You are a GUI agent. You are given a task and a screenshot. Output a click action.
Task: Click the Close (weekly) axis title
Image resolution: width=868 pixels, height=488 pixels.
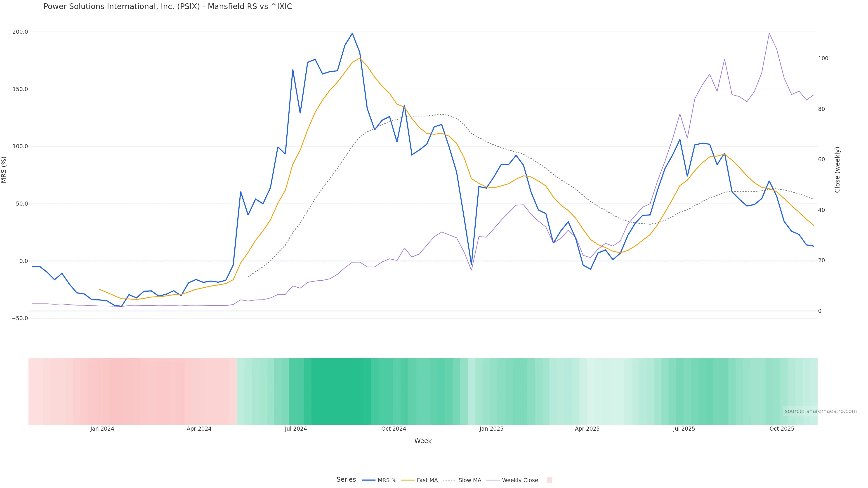pos(837,169)
